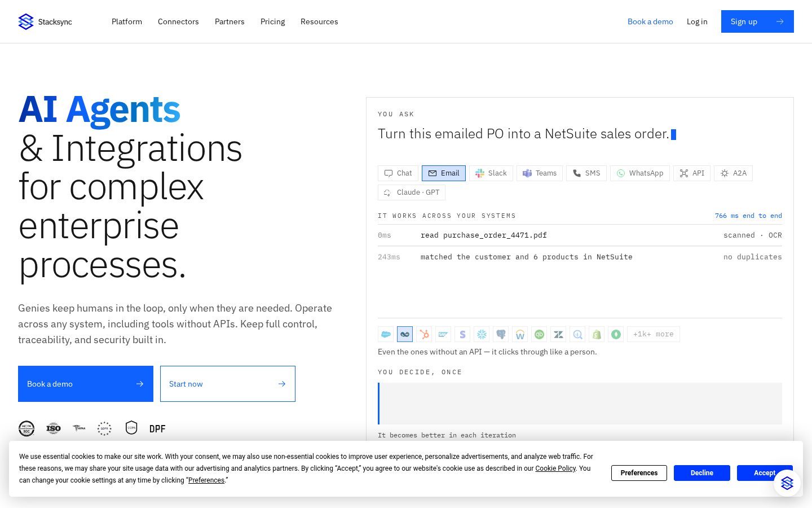This screenshot has width=812, height=508.
Task: Show the +1k+ more integrations
Action: [654, 334]
